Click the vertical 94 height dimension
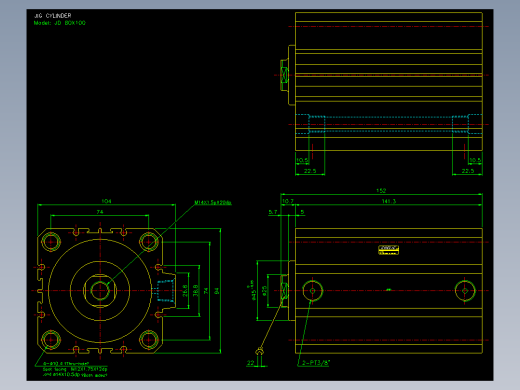520x390 pixels. coord(217,291)
